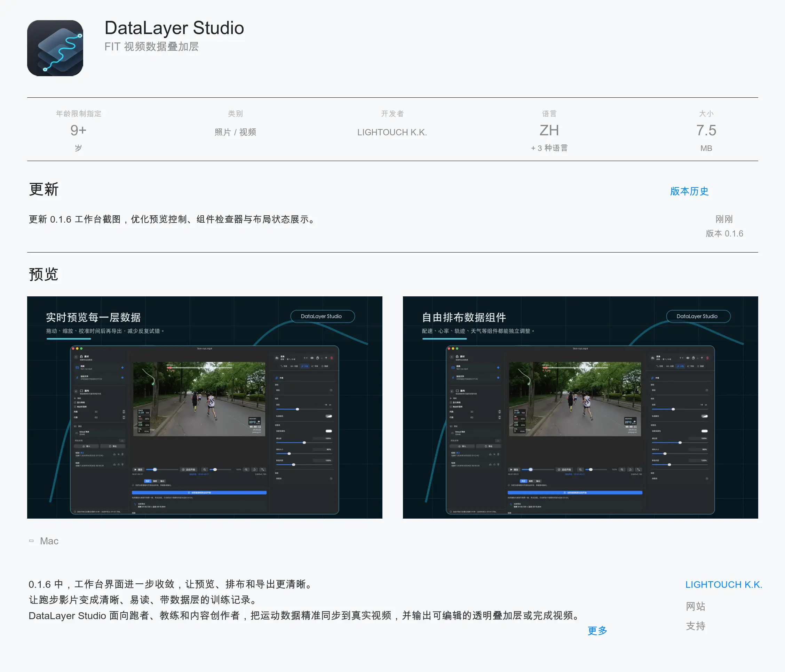785x672 pixels.
Task: Click the 9+ age rating value
Action: point(78,130)
